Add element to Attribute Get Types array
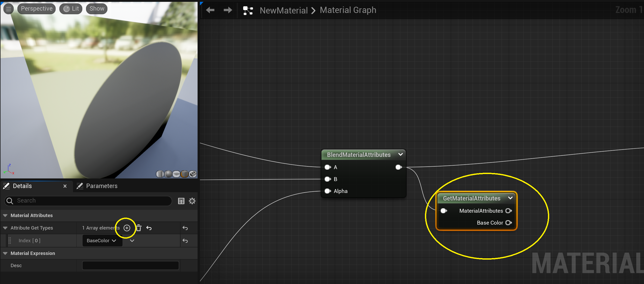 pos(127,228)
